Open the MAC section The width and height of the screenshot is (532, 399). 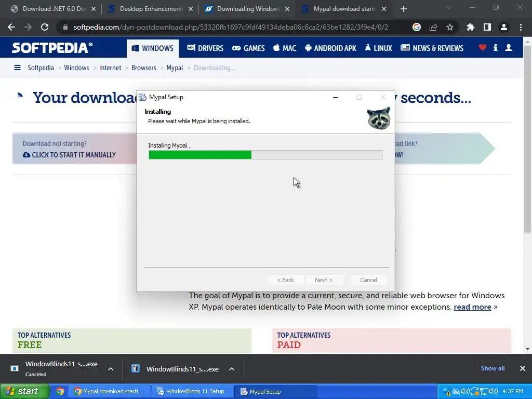click(x=285, y=48)
